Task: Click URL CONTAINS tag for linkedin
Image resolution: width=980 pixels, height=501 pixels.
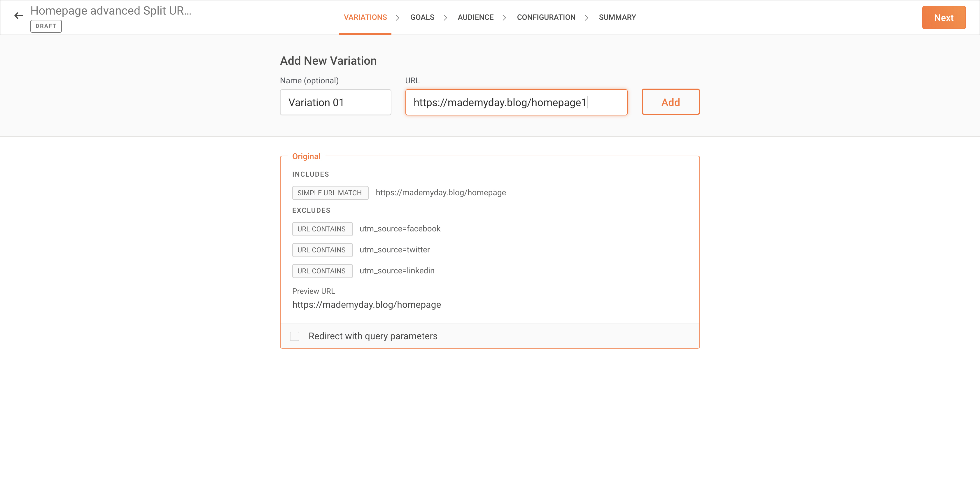Action: [321, 271]
